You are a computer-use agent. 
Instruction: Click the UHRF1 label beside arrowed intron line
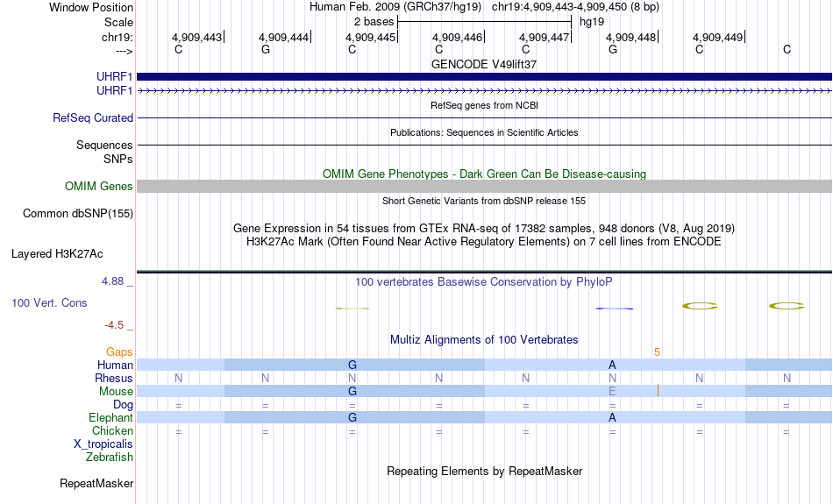[x=114, y=91]
